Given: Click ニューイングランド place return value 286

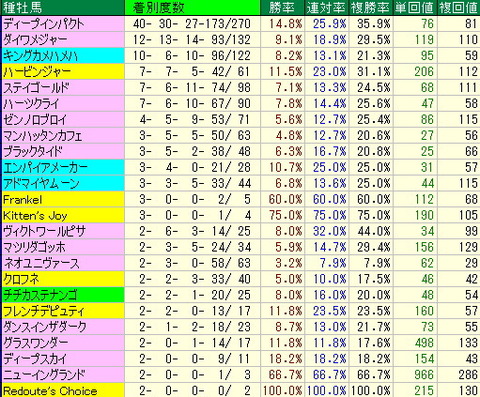Looking at the screenshot, I should pos(468,375).
